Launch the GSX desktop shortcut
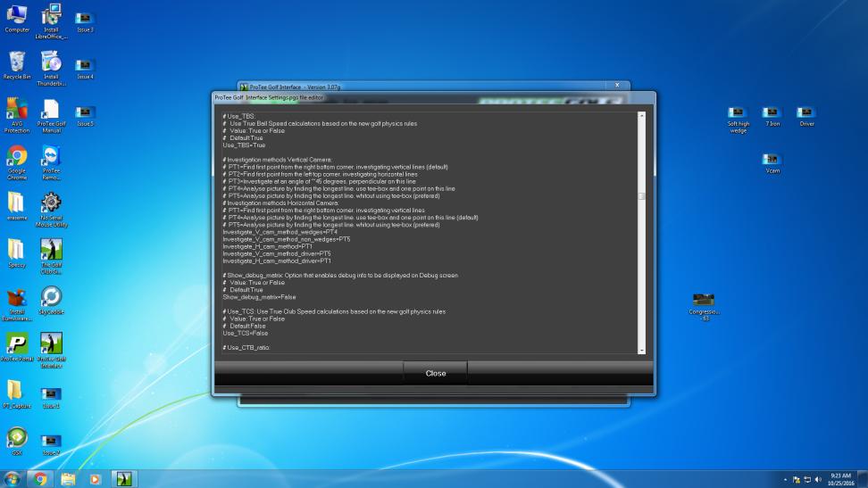 pyautogui.click(x=17, y=441)
